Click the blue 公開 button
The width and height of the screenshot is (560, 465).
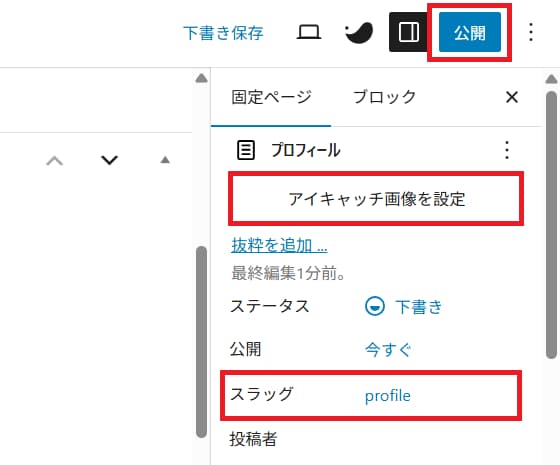(x=470, y=32)
